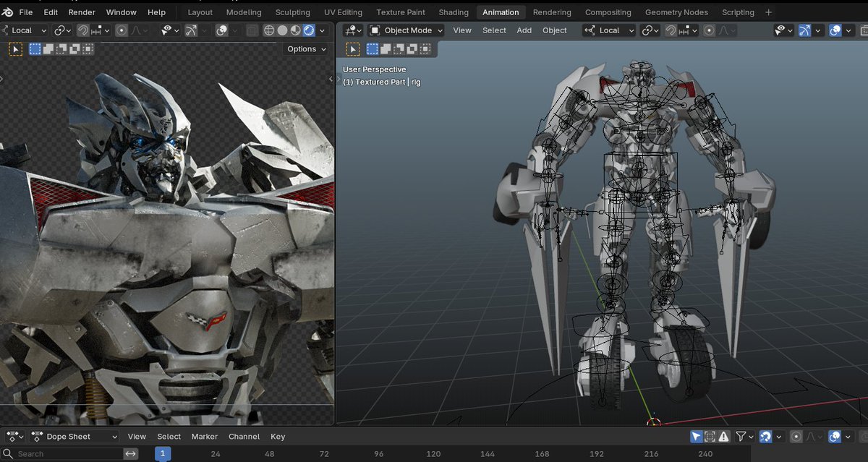Click frame 96 on the Dope Sheet timeline

(378, 454)
